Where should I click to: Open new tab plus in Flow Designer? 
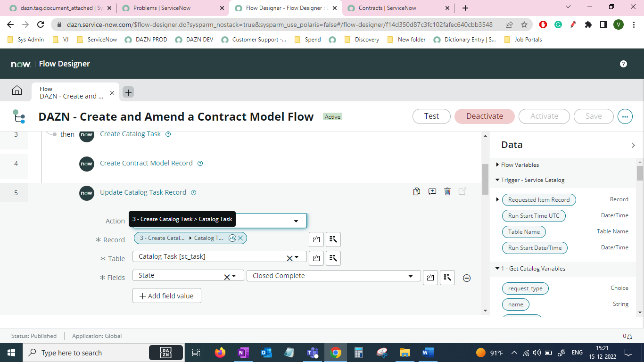(x=128, y=92)
